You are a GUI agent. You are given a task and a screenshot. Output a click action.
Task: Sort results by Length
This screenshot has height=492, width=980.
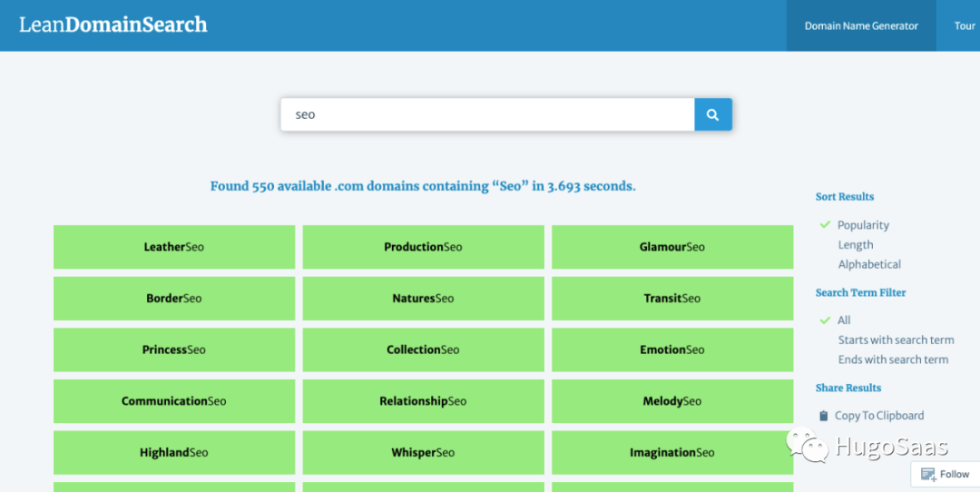point(856,245)
